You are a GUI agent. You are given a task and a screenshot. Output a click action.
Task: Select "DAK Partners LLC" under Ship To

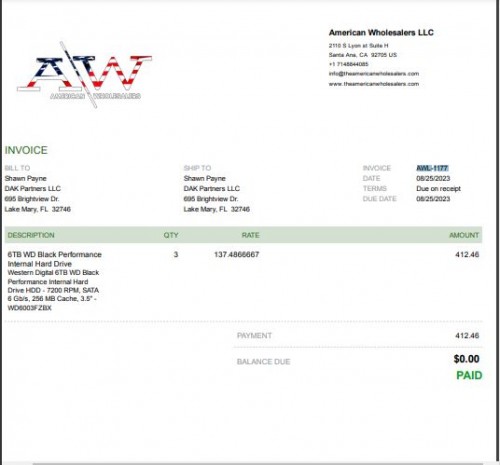pyautogui.click(x=212, y=189)
